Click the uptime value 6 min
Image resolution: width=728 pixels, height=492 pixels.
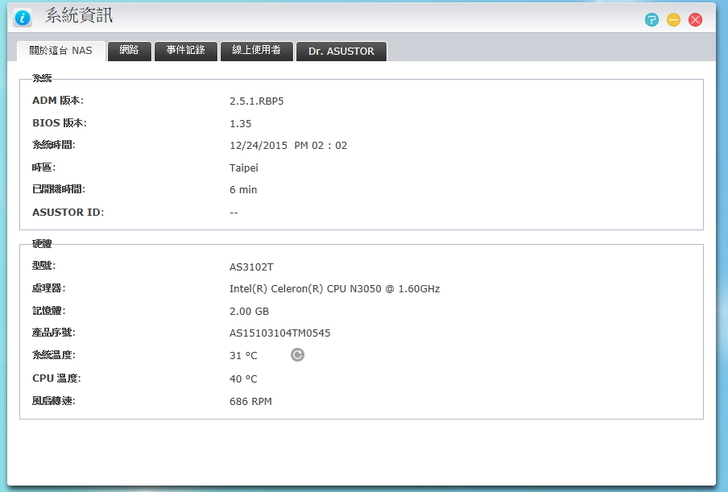(243, 190)
